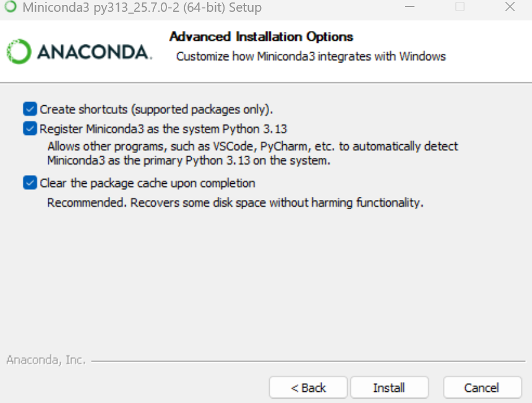Disable 'Register Miniconda3 as the system Python 3.13'
This screenshot has height=403, width=532.
(x=30, y=128)
